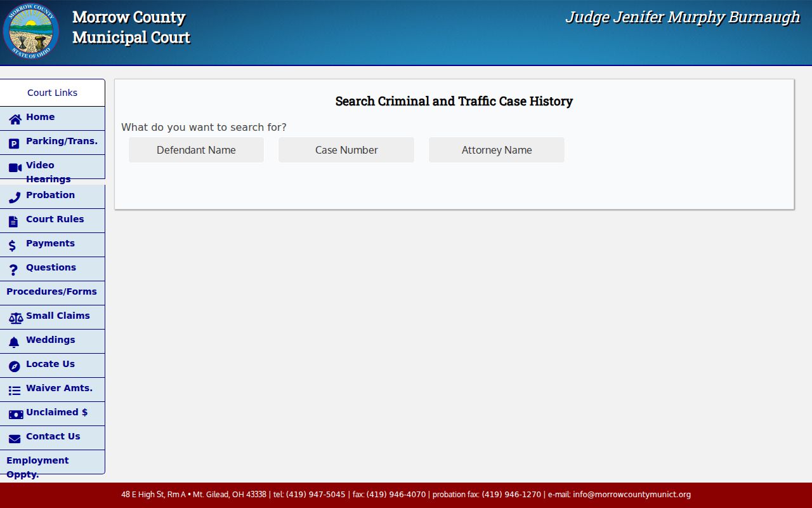Open the Probation link
The height and width of the screenshot is (508, 812).
pos(52,196)
